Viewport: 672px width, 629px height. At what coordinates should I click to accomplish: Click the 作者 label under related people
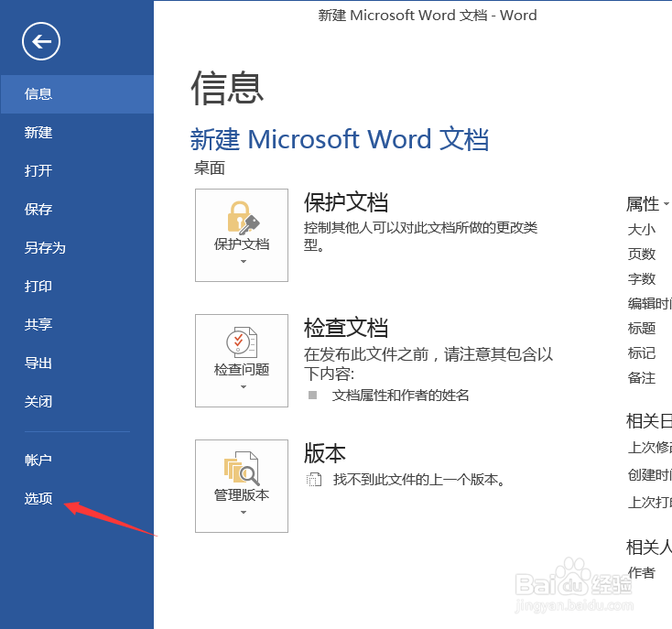pos(642,572)
